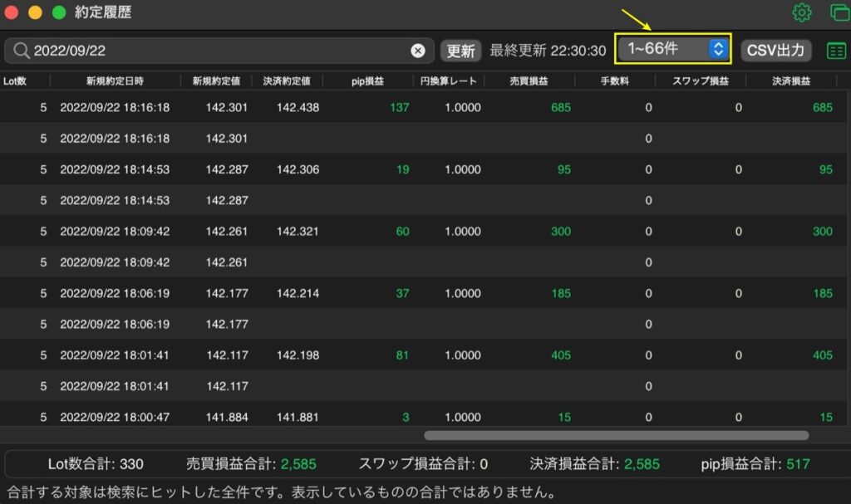Sort by 新規約定値 column header
Image resolution: width=851 pixels, height=504 pixels.
216,81
